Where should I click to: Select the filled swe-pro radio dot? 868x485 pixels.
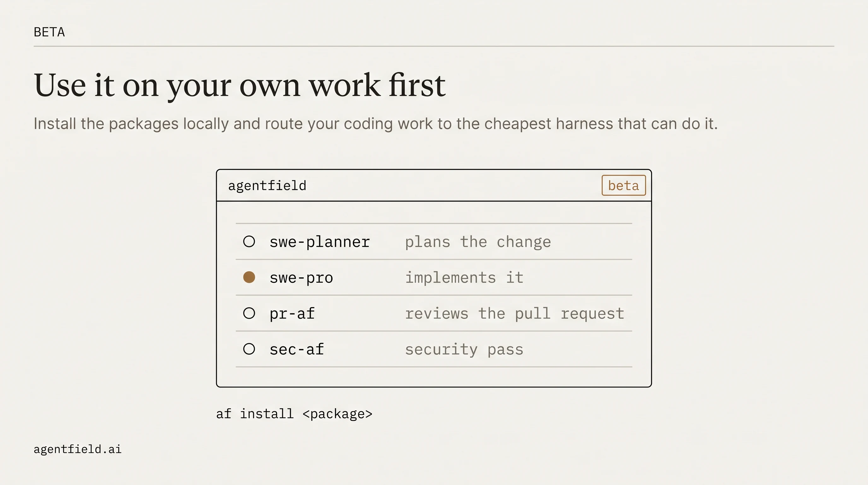[249, 277]
